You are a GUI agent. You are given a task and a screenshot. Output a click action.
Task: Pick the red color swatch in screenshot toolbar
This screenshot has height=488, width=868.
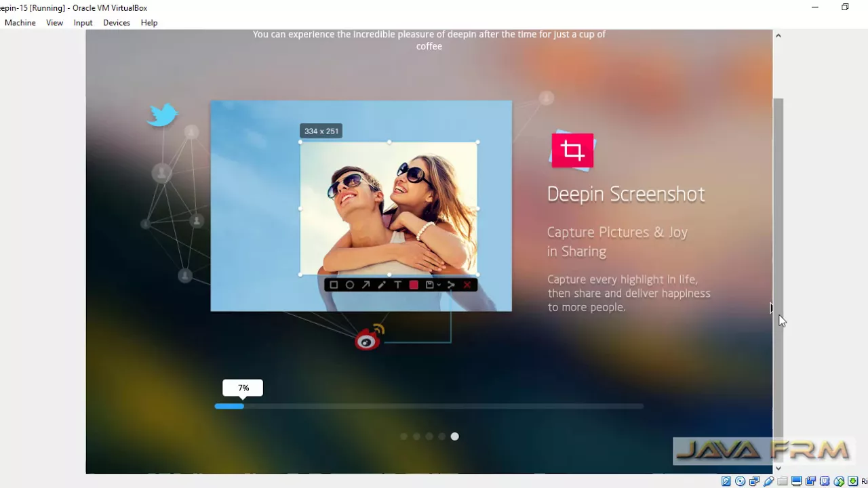pos(414,285)
